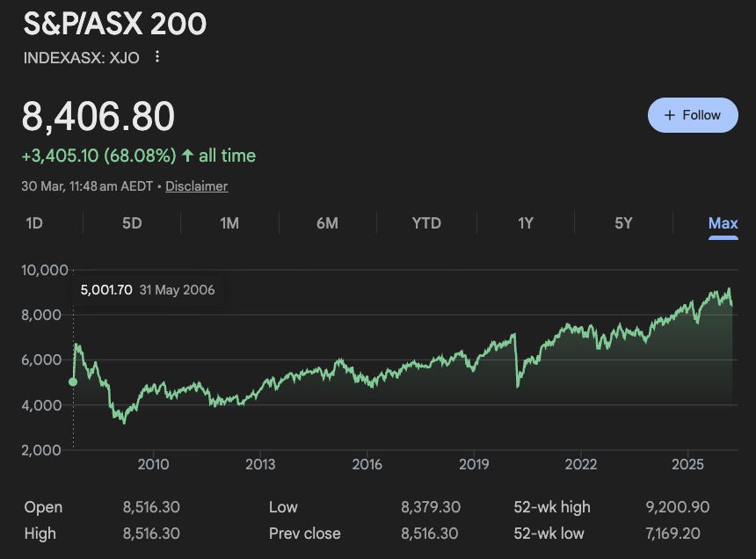Click the 6,000 y-axis label
The height and width of the screenshot is (559, 756).
click(41, 360)
